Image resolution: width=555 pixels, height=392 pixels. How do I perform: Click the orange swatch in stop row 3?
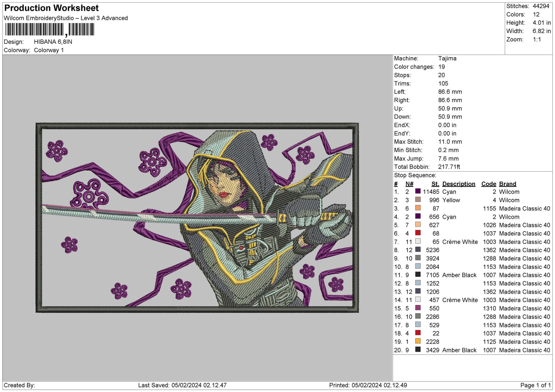tap(418, 208)
